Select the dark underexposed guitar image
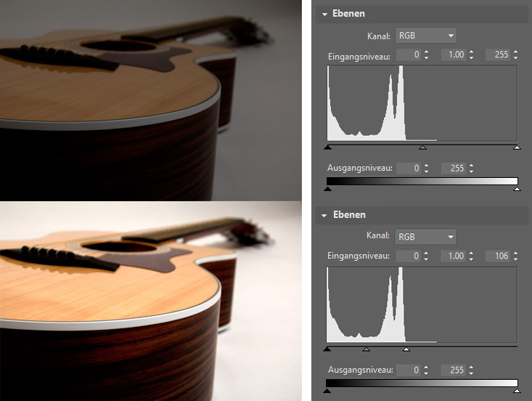 point(151,100)
